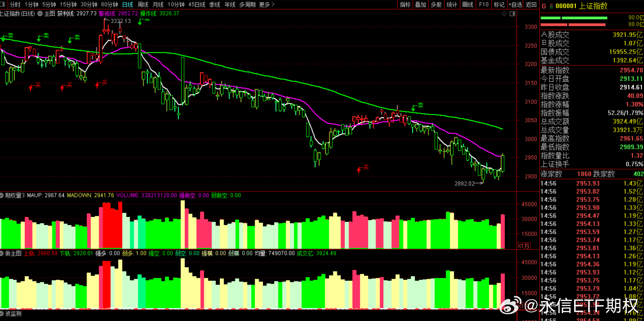The image size is (644, 321).
Task: Select the 日线 daily chart tab
Action: click(128, 4)
